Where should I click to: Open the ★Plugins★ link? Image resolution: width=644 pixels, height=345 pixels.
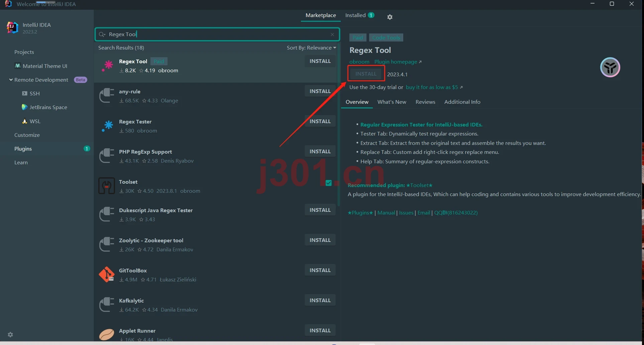360,213
